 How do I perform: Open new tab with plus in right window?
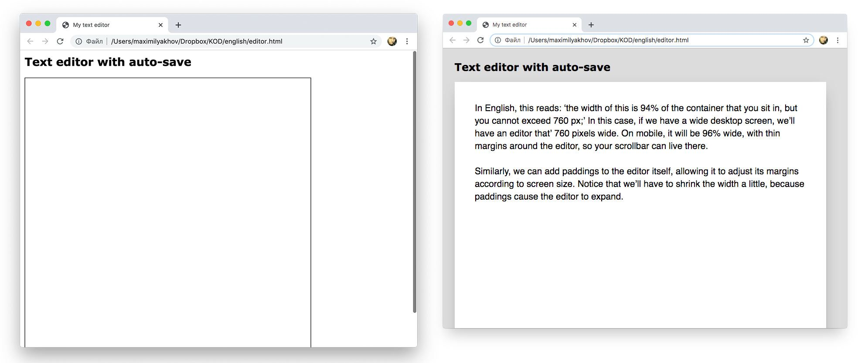tap(591, 25)
